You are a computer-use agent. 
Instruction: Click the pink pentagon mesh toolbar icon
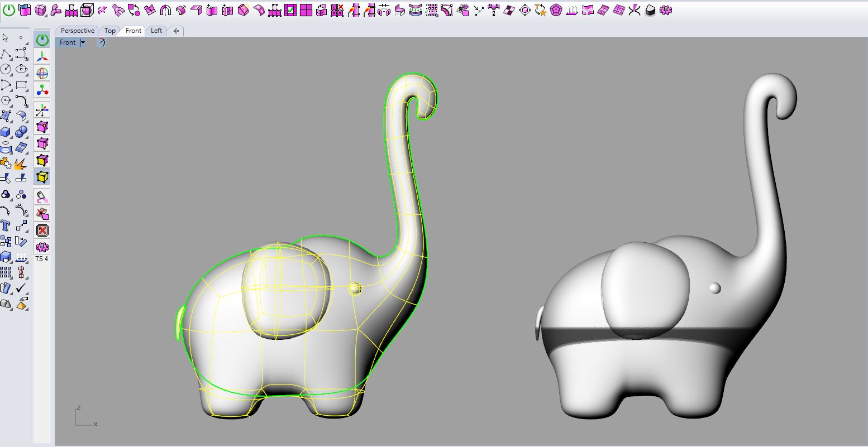[x=556, y=9]
